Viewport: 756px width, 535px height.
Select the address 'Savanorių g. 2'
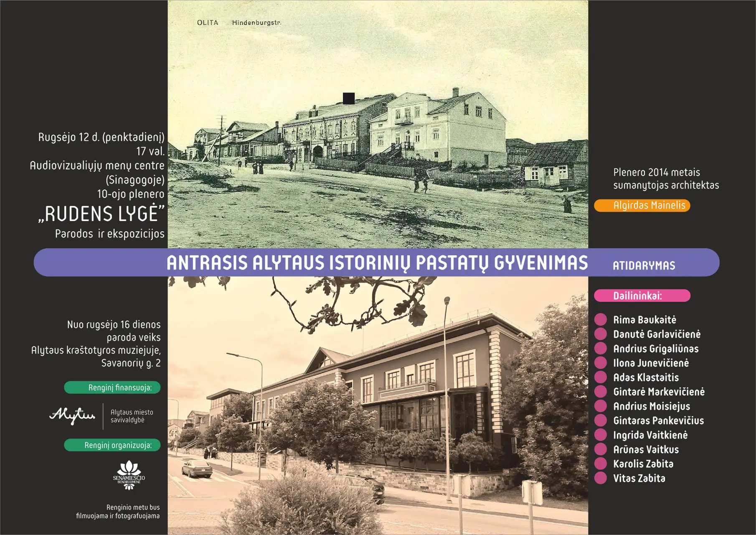pos(131,363)
